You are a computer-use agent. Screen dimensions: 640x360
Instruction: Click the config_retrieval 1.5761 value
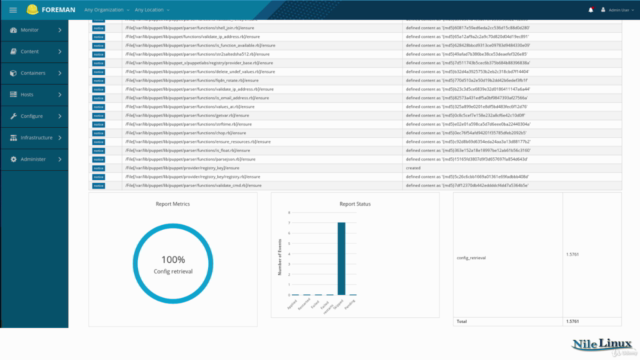[x=572, y=254]
